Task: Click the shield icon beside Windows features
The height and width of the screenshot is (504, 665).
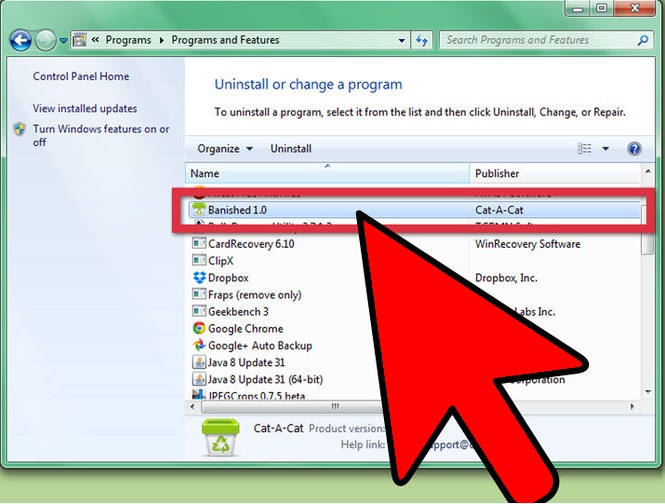Action: point(20,129)
